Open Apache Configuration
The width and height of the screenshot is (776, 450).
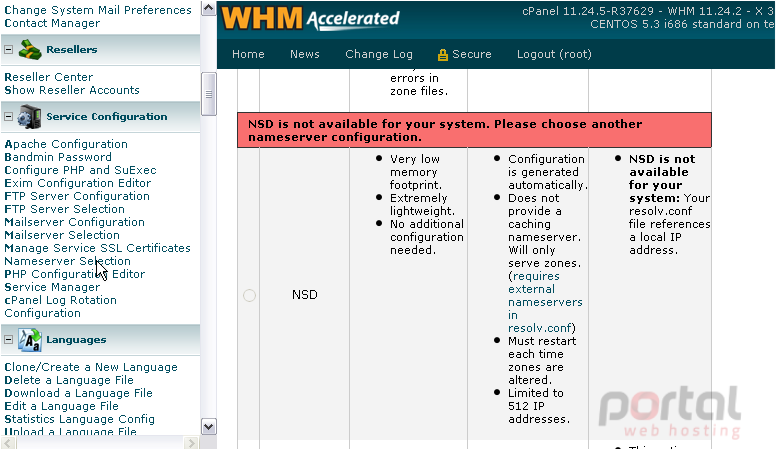pyautogui.click(x=66, y=144)
